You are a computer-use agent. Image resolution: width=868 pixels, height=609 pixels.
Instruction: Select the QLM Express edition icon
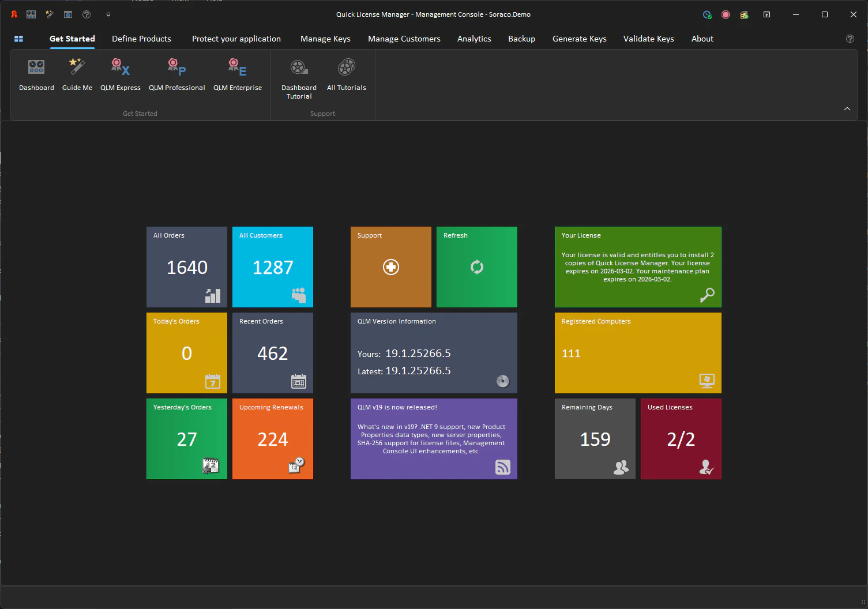(120, 74)
